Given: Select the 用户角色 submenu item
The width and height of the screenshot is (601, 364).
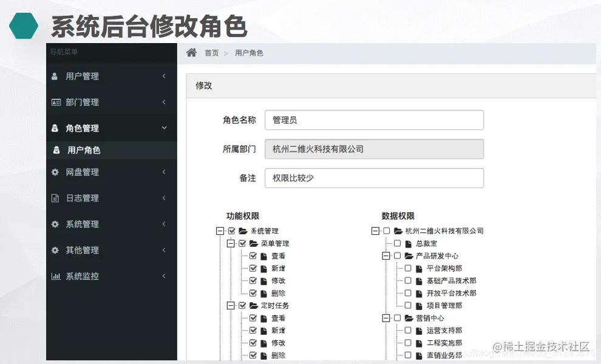Looking at the screenshot, I should tap(112, 150).
